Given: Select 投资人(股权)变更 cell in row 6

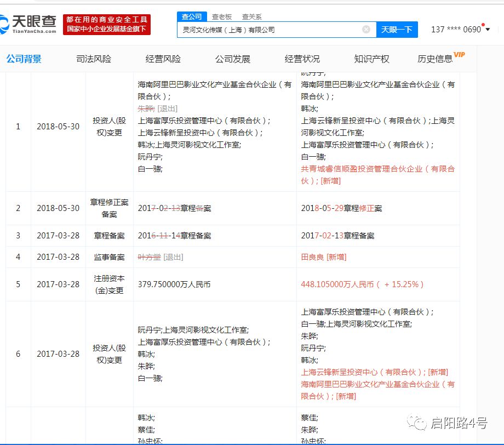Looking at the screenshot, I should click(x=109, y=354).
